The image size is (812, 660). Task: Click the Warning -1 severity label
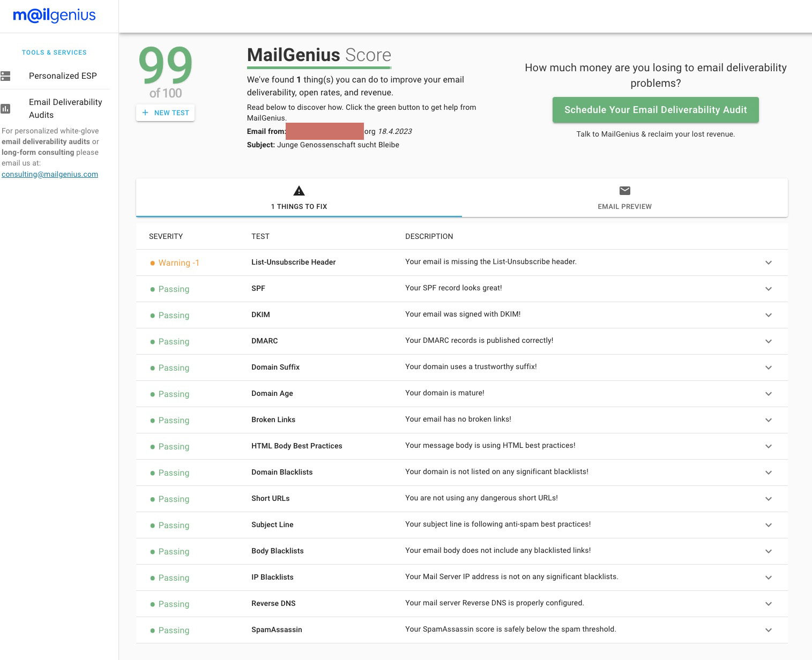pos(178,262)
